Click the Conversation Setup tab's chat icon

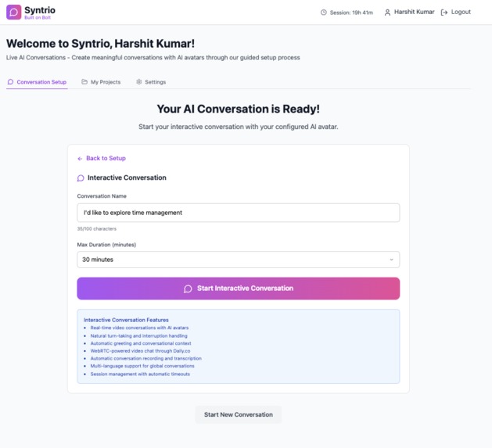pos(10,82)
